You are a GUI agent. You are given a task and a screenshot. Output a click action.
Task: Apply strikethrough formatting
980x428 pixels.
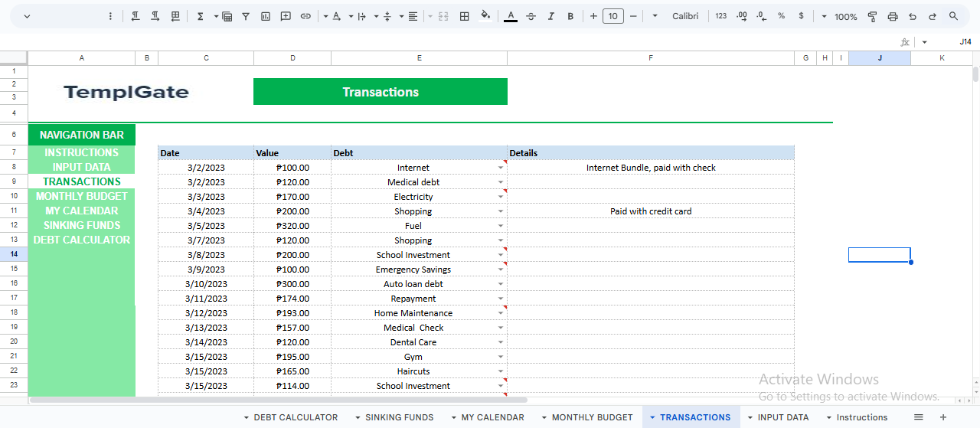pos(531,16)
